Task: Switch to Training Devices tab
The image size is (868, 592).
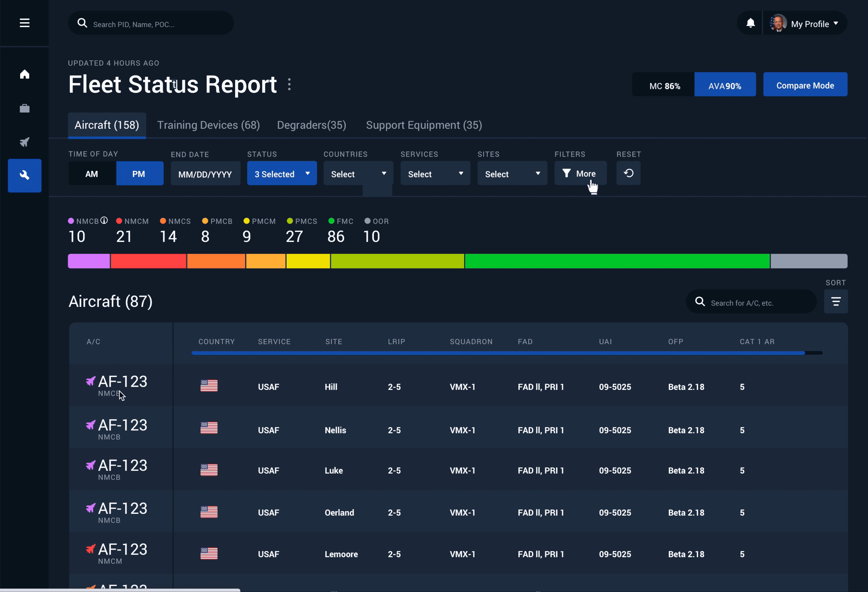Action: pos(208,125)
